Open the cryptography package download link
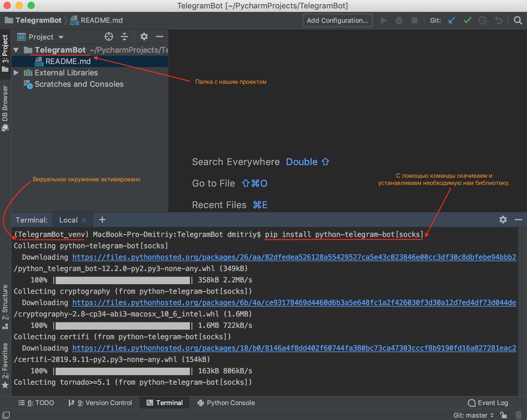 [x=294, y=303]
